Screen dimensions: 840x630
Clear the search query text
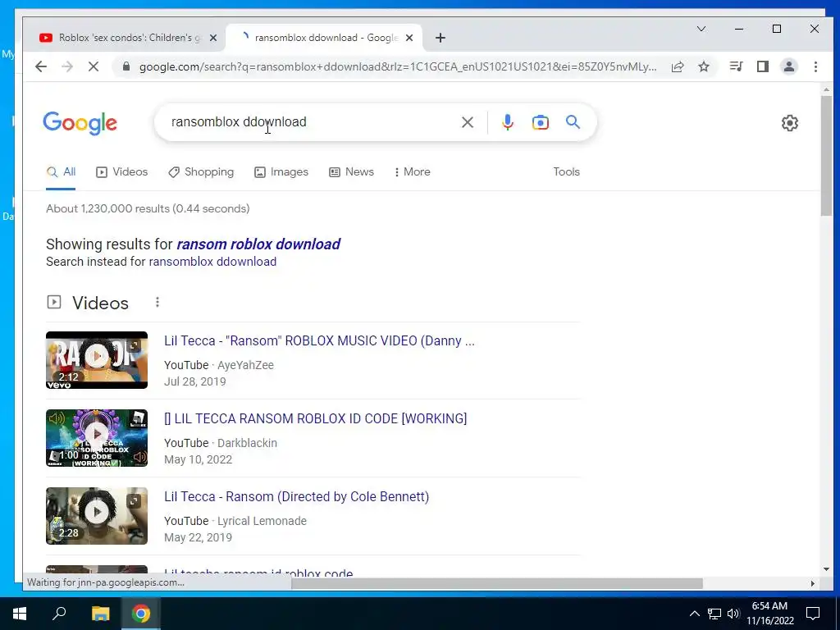click(x=467, y=122)
